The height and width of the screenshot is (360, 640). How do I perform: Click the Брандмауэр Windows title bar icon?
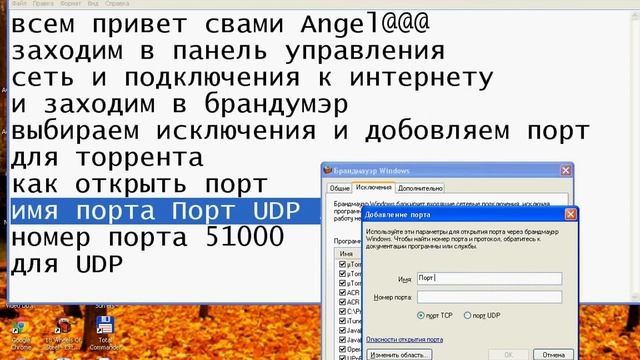(328, 170)
